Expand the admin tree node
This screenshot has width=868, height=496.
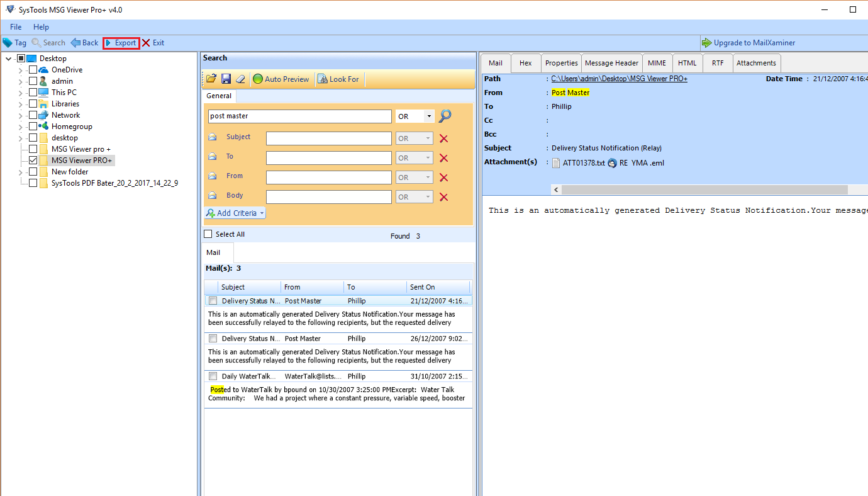click(21, 81)
